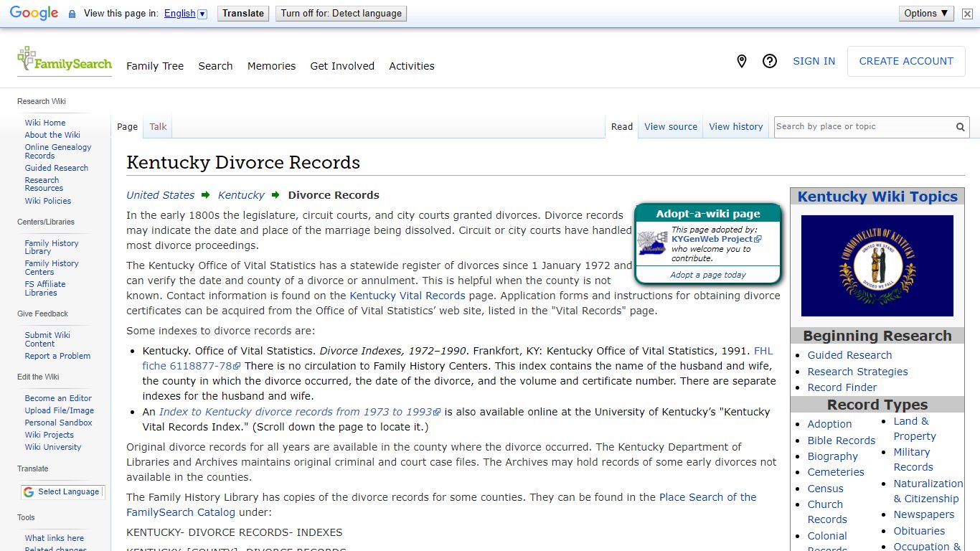Open Research Strategies link
This screenshot has height=551, width=980.
[x=857, y=372]
